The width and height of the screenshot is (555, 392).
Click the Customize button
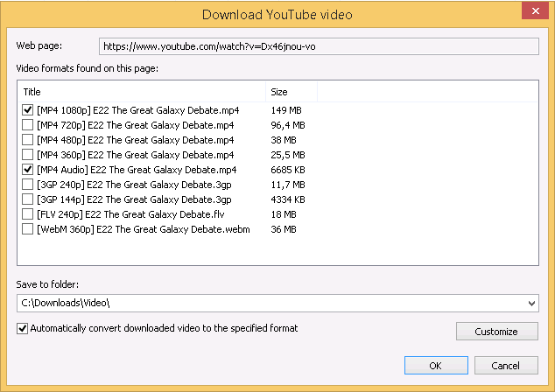point(496,332)
